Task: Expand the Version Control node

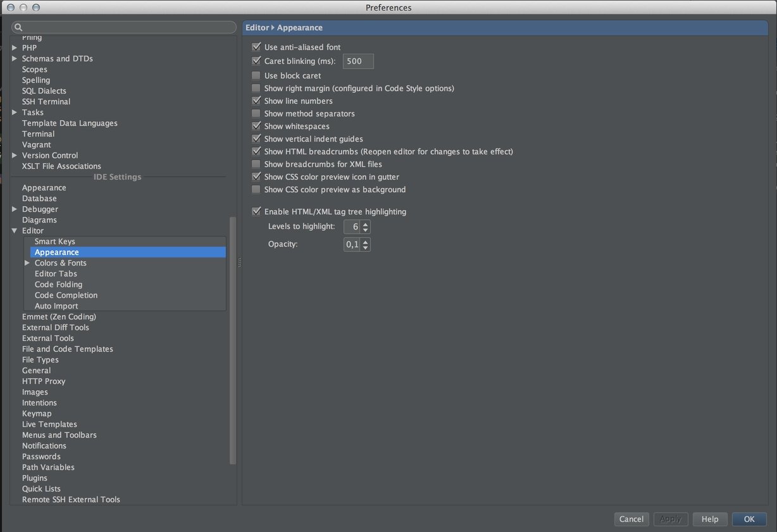Action: pyautogui.click(x=15, y=156)
